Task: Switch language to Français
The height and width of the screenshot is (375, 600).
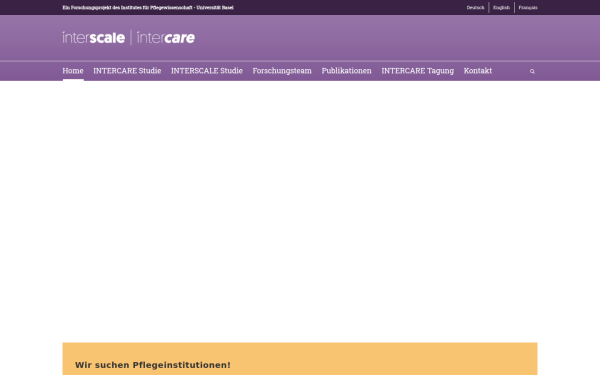Action: coord(528,8)
